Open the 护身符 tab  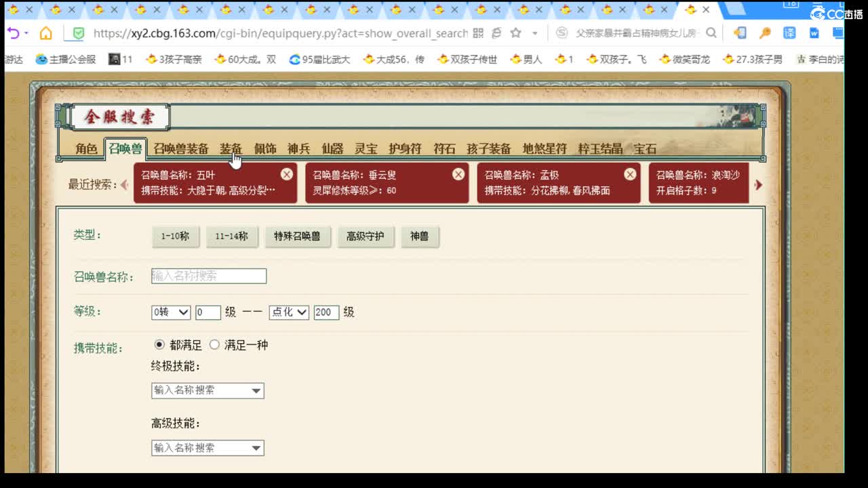coord(405,148)
